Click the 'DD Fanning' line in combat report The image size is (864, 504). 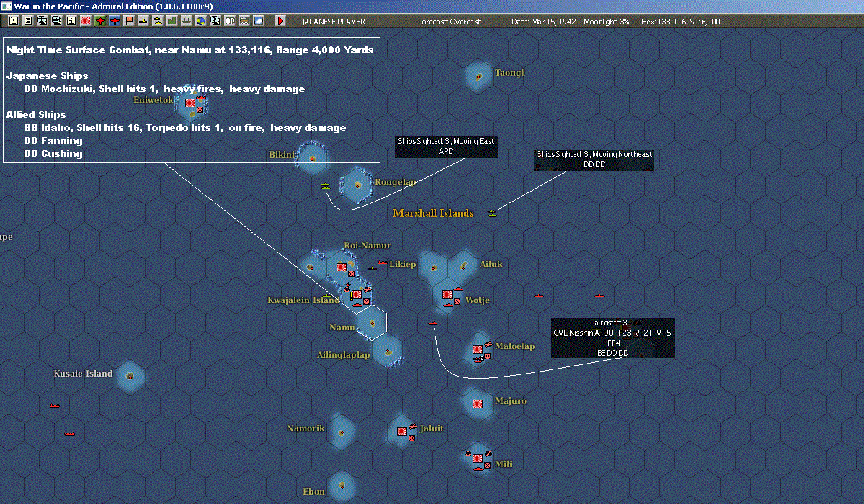click(x=53, y=140)
